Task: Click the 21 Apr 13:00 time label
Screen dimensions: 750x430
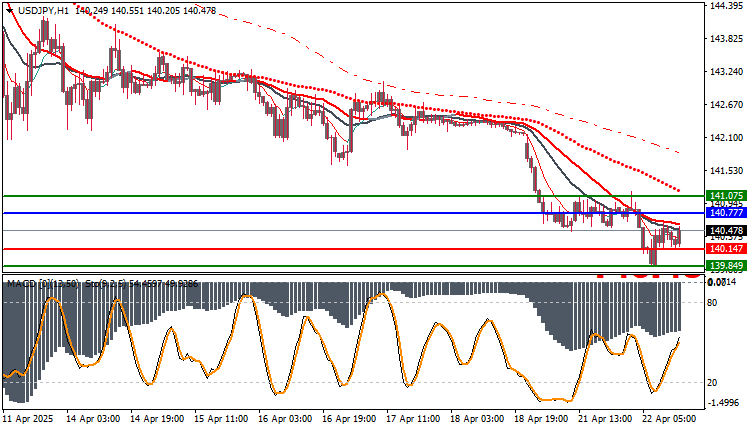Action: [x=605, y=419]
